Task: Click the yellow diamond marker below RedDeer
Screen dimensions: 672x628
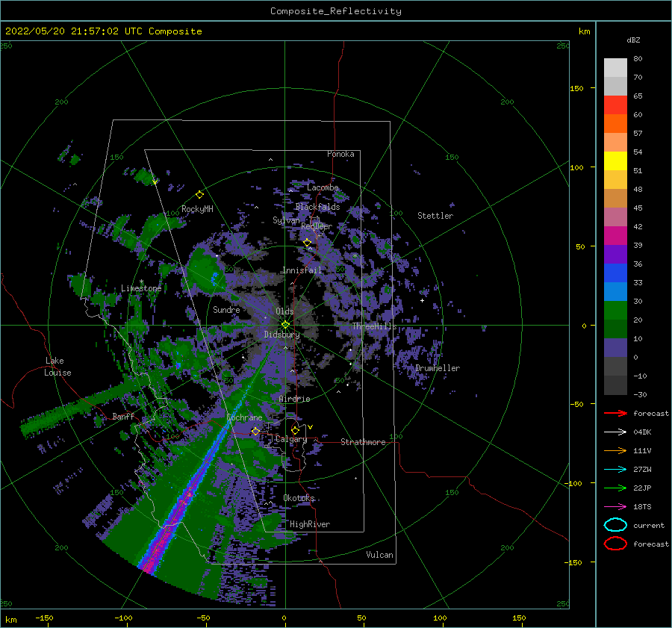Action: tap(308, 243)
